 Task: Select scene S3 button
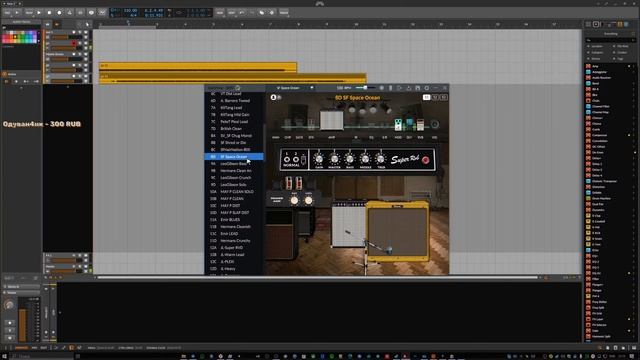pyautogui.click(x=444, y=97)
